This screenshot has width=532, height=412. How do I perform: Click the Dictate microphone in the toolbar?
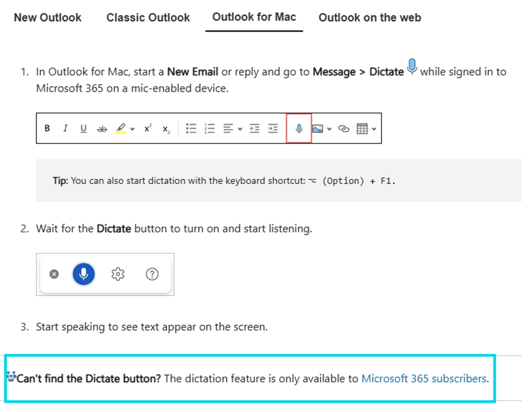299,128
